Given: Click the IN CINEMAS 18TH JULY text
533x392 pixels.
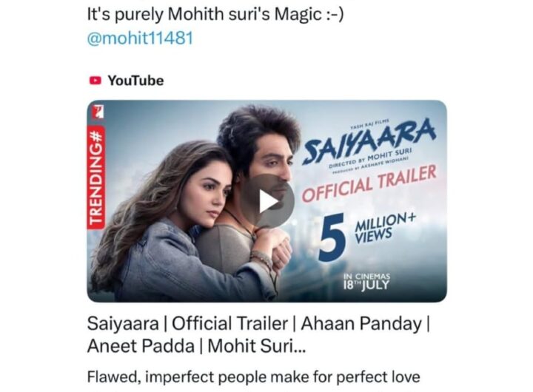Looking at the screenshot, I should pos(366,282).
